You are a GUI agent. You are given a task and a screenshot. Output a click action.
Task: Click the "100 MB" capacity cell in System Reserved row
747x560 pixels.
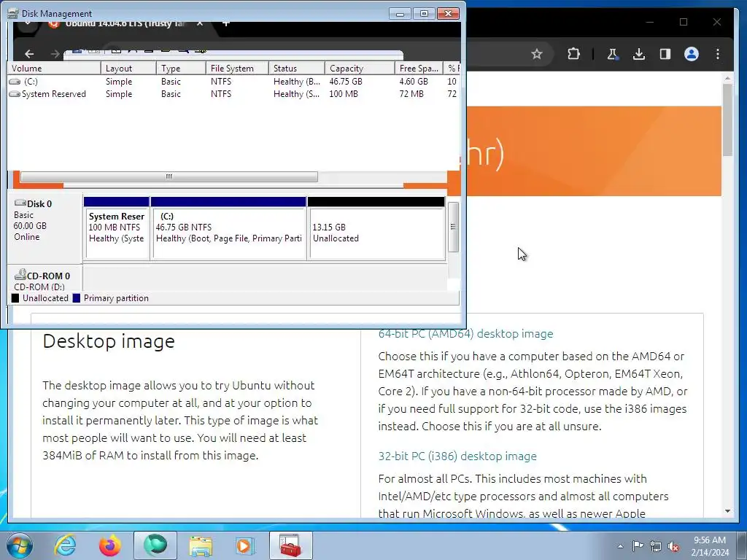(x=343, y=94)
